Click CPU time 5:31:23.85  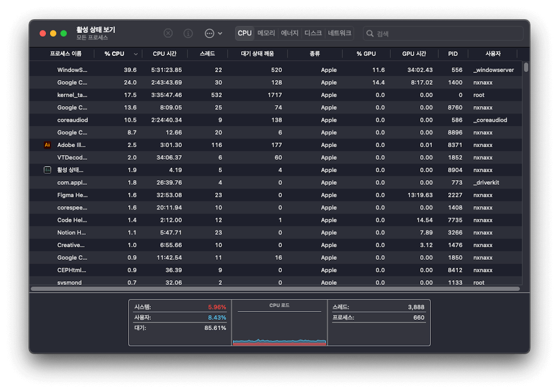point(166,70)
